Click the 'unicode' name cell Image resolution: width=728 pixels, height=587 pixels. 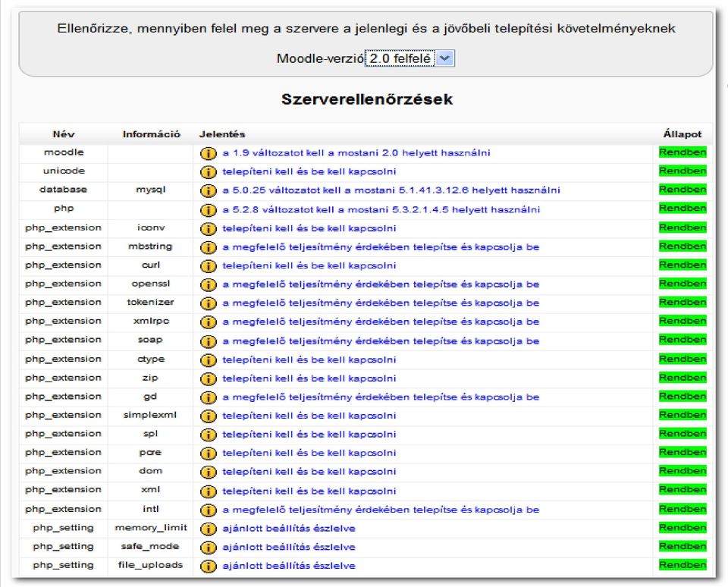pos(64,171)
